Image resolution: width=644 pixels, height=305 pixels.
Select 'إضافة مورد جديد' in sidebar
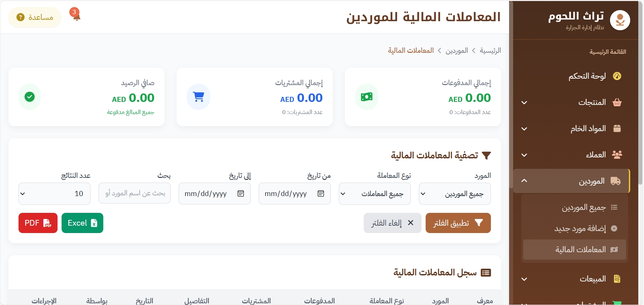click(580, 229)
